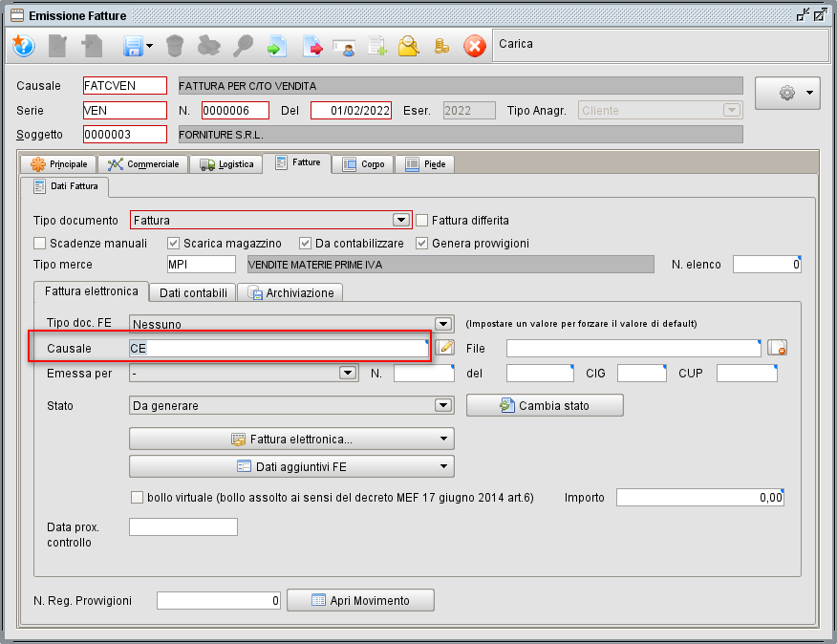Click the pencil edit icon next to Causale
This screenshot has height=644, width=837.
pos(445,348)
